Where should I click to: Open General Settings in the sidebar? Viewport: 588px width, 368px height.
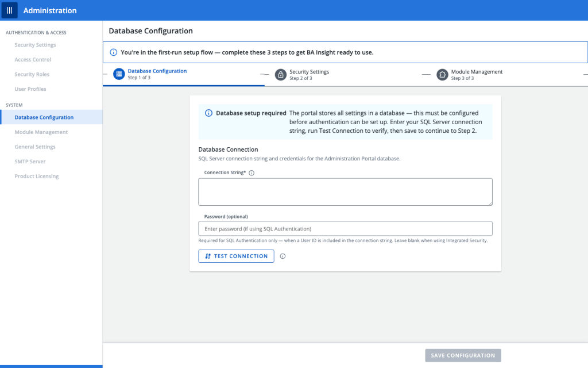(51, 147)
